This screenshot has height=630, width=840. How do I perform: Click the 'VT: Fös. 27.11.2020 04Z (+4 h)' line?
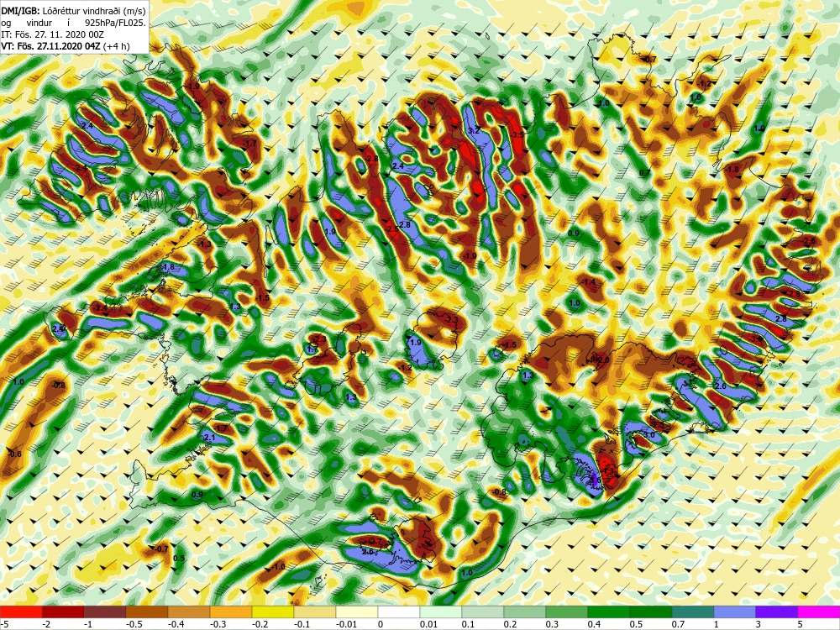66,46
